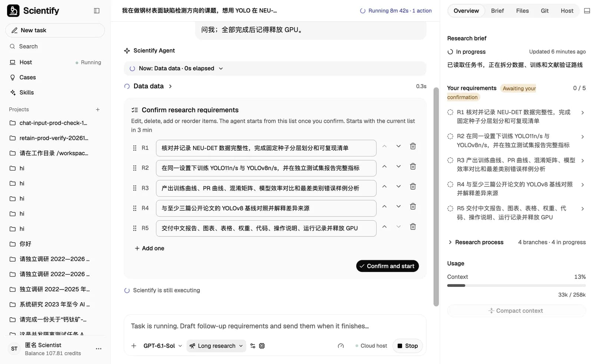Open the tuning sliders icon in composer
This screenshot has width=593, height=364.
click(253, 346)
